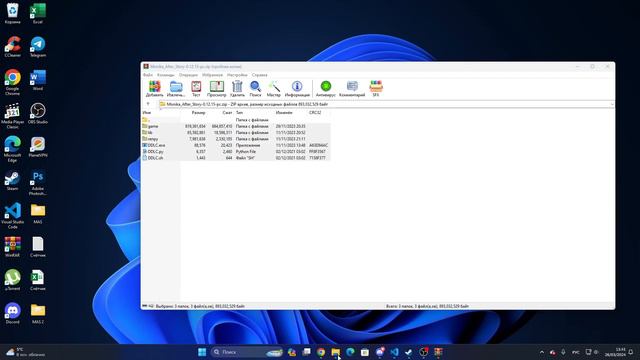640x360 pixels.
Task: Open the Настройки menu
Action: [x=237, y=75]
